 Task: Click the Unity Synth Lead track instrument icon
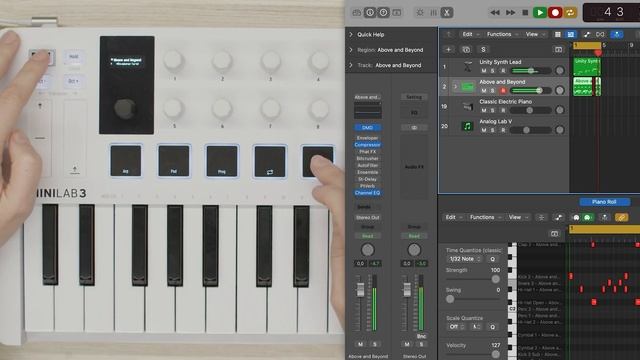click(x=467, y=67)
